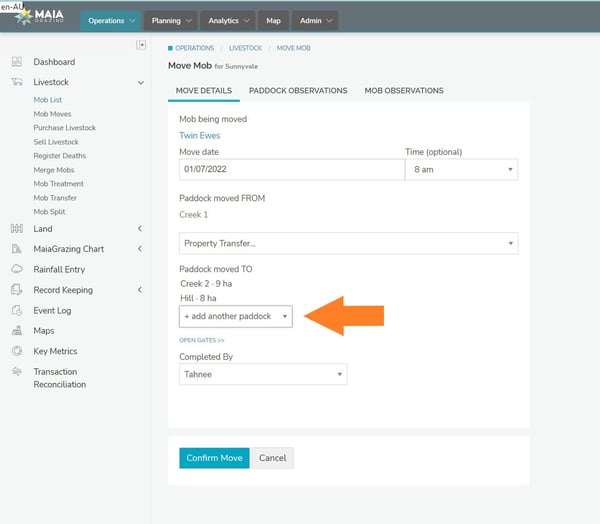Click the Livestock cart icon

(17, 83)
